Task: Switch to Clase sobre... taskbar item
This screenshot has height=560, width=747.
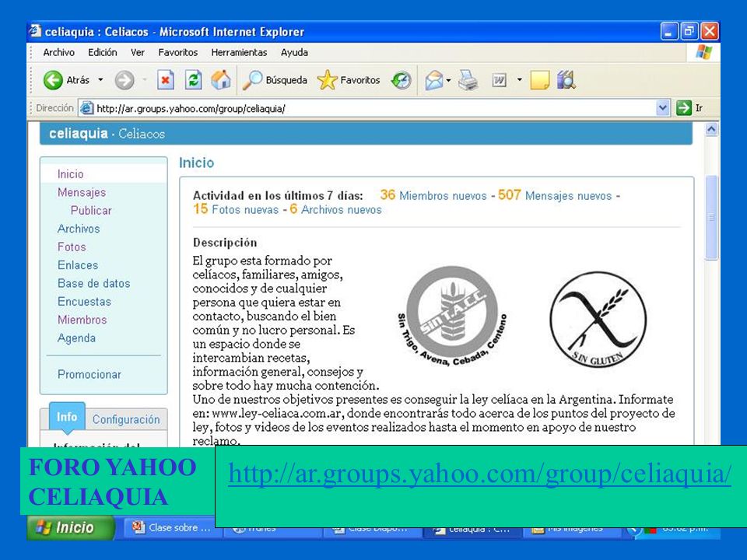Action: (170, 527)
